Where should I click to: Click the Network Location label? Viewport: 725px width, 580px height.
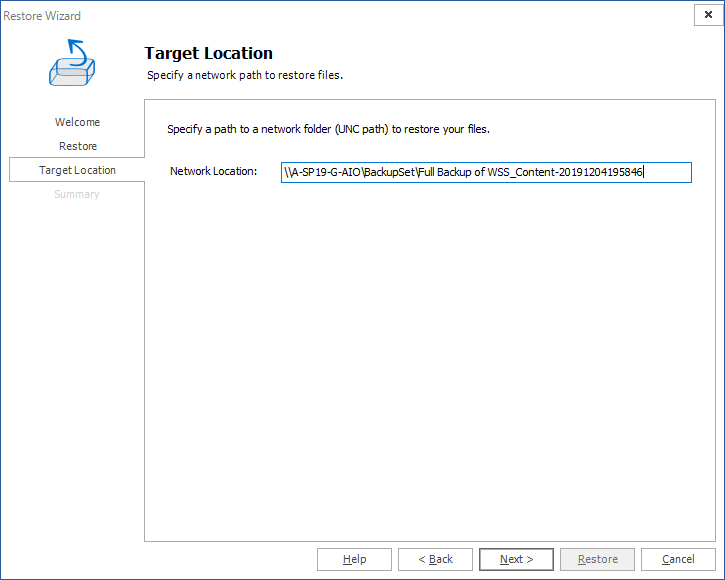click(x=213, y=172)
